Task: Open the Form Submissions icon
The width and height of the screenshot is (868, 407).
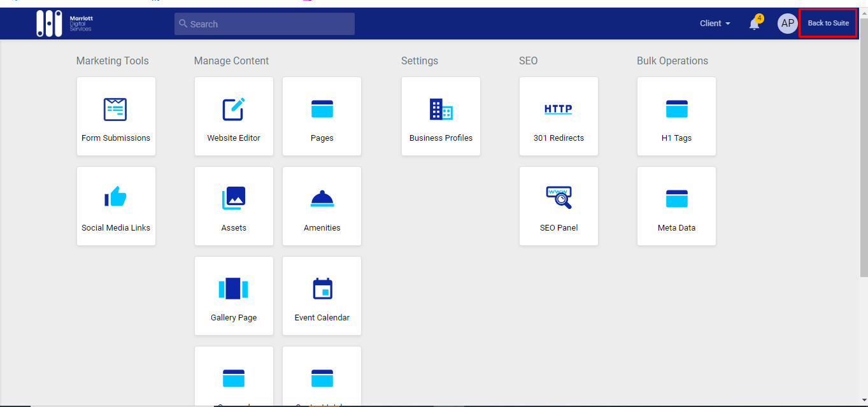Action: [115, 110]
